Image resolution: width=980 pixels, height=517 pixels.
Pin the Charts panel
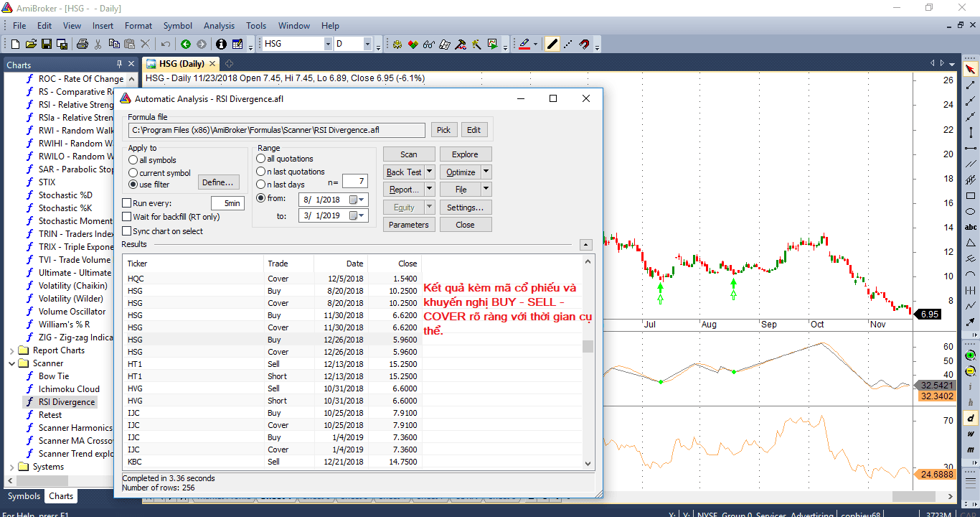point(120,65)
